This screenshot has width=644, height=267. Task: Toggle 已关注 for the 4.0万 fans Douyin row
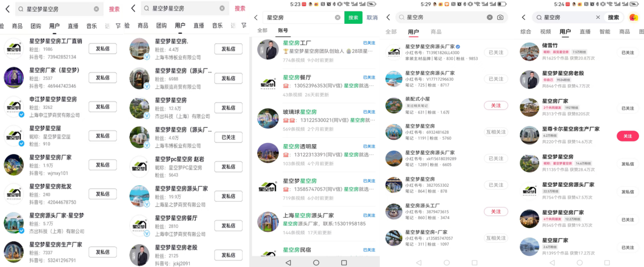(x=228, y=137)
